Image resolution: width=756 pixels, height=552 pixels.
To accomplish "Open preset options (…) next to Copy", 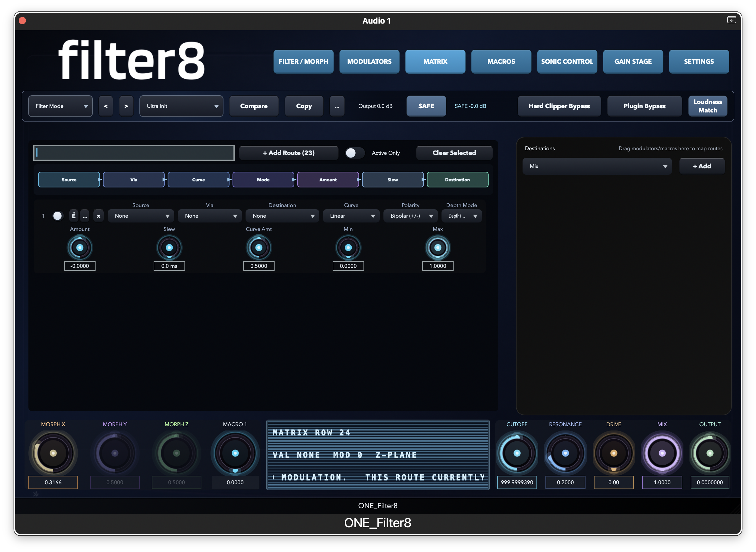I will (x=337, y=106).
